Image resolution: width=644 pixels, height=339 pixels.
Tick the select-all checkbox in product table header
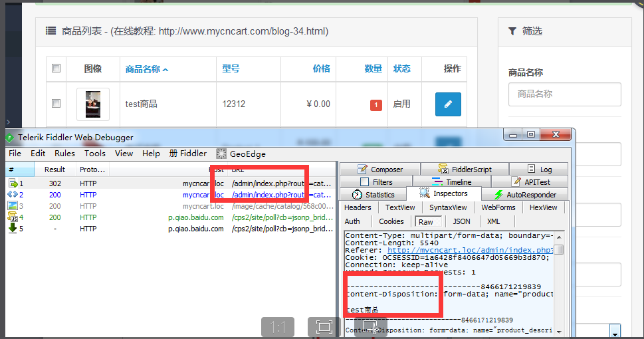(56, 68)
